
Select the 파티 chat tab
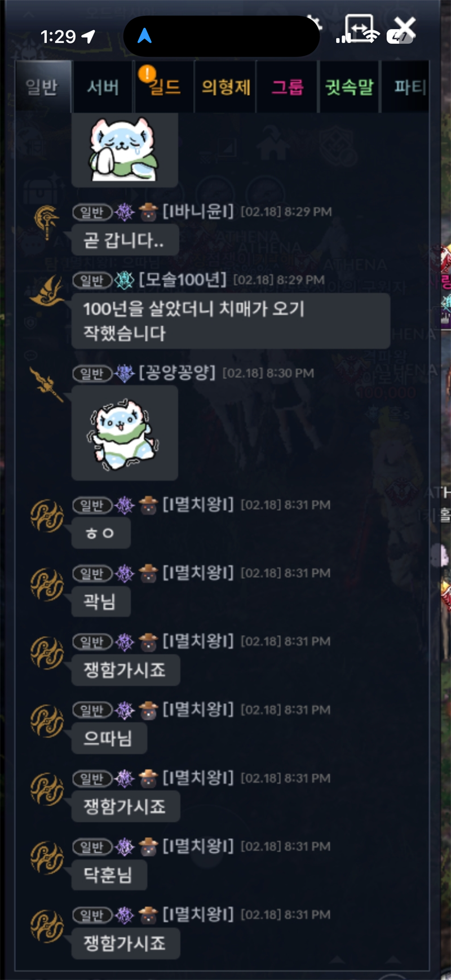(x=406, y=87)
